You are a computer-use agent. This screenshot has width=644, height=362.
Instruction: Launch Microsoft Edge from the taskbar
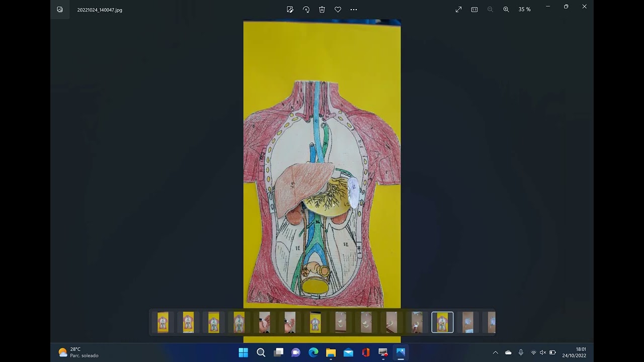click(313, 352)
